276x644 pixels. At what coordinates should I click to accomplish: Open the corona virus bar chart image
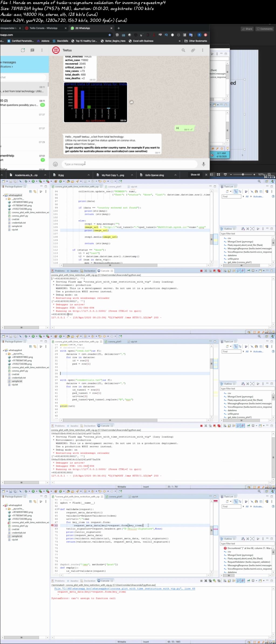[x=95, y=102]
